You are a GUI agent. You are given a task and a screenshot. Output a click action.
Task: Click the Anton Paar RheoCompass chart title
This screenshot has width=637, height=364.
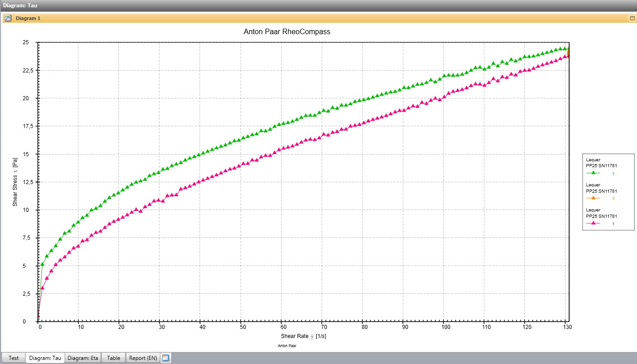point(287,32)
